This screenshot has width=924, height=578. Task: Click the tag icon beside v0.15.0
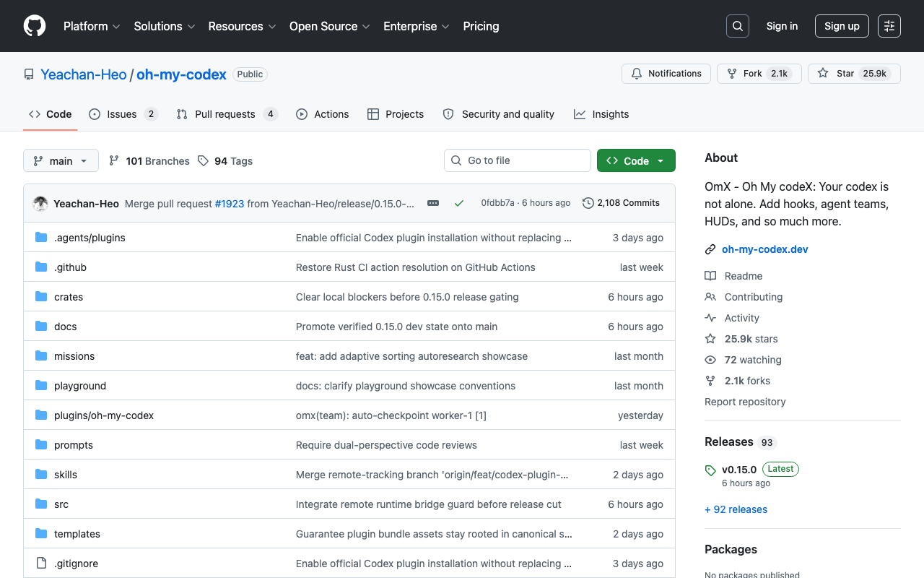[x=710, y=470]
